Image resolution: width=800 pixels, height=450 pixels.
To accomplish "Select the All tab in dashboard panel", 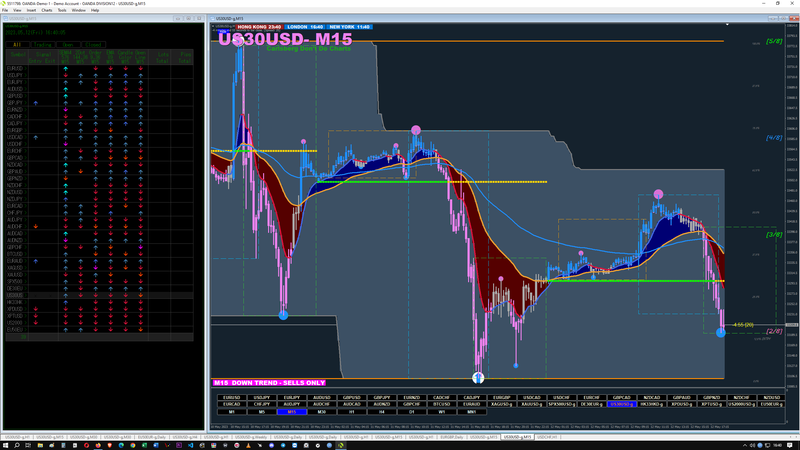I will pos(17,45).
